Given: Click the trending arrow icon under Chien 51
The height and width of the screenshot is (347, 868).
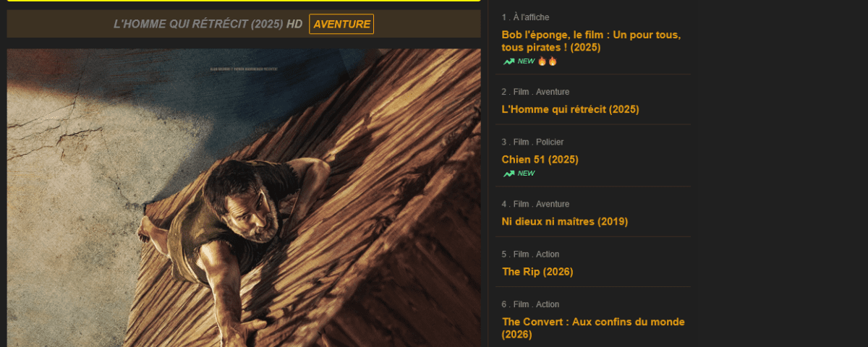Looking at the screenshot, I should (509, 173).
